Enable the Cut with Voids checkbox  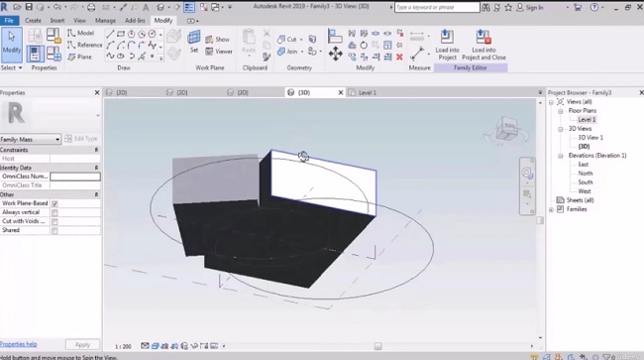point(54,221)
